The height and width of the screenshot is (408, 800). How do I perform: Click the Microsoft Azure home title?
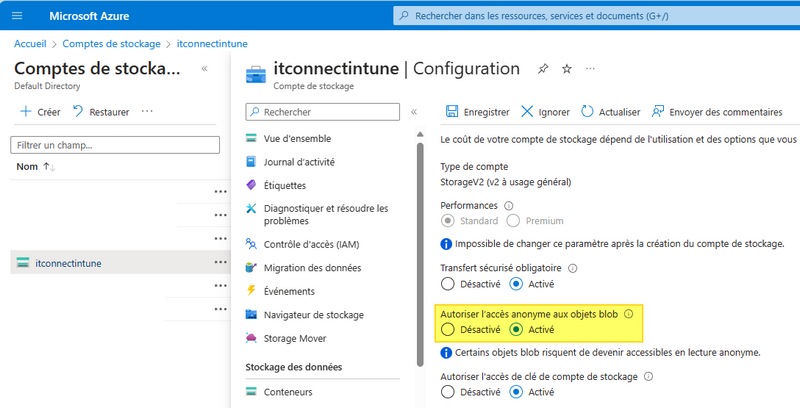[x=89, y=16]
